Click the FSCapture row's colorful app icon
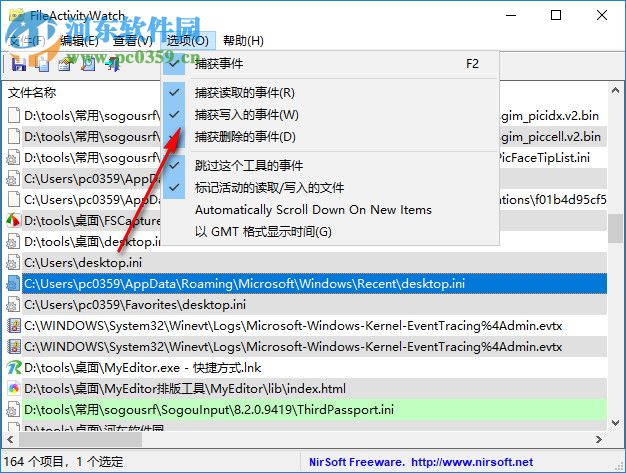 pos(13,220)
